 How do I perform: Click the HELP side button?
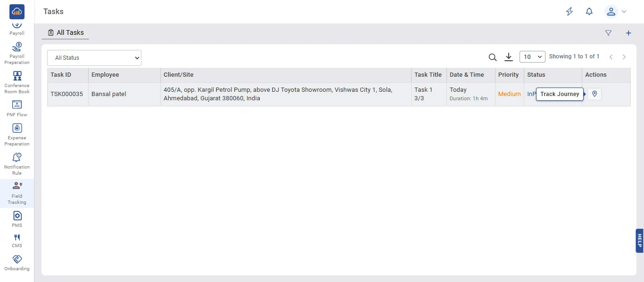(639, 241)
